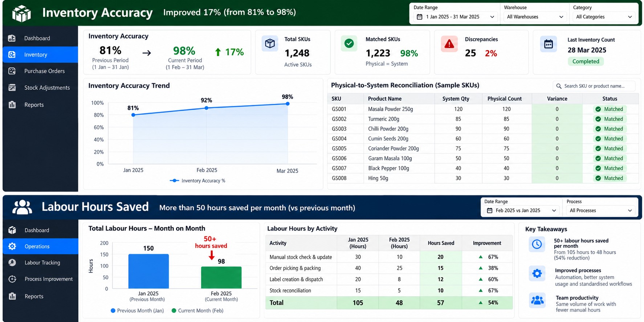Click the Mar 2025 98% trend data point
This screenshot has height=322, width=644.
288,104
